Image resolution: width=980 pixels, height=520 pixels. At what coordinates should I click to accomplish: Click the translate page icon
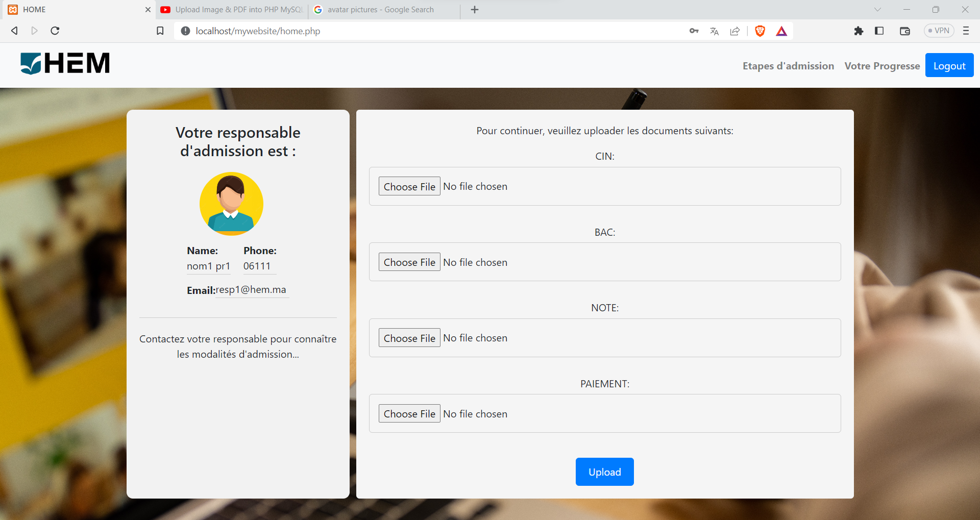[x=714, y=31]
